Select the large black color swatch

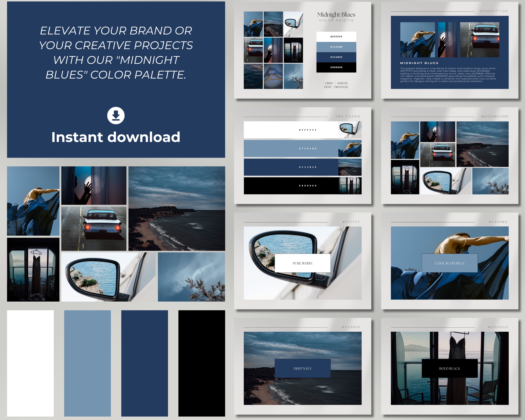[202, 363]
